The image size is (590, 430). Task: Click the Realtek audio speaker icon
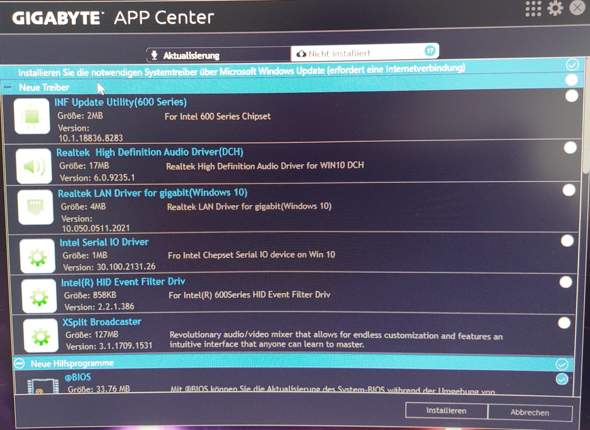[x=34, y=166]
